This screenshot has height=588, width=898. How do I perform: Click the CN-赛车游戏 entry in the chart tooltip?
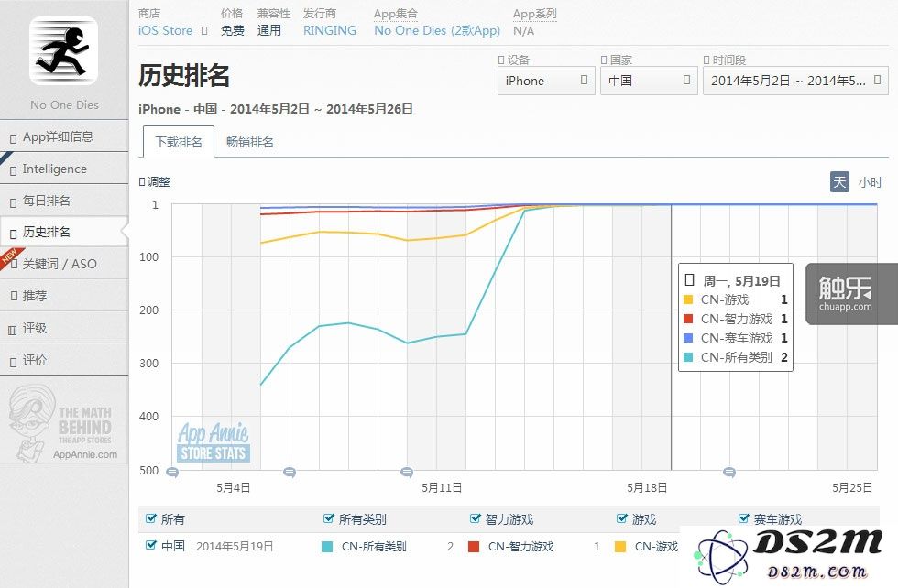point(736,338)
